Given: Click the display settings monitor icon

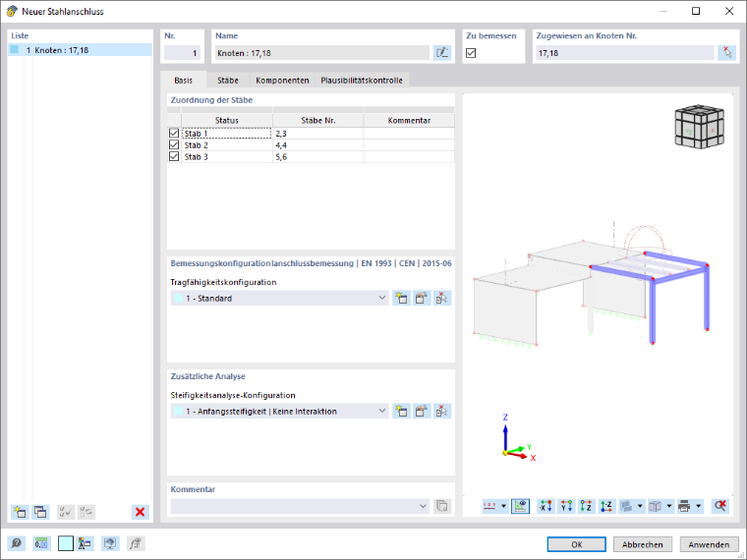Looking at the screenshot, I should coord(110,543).
